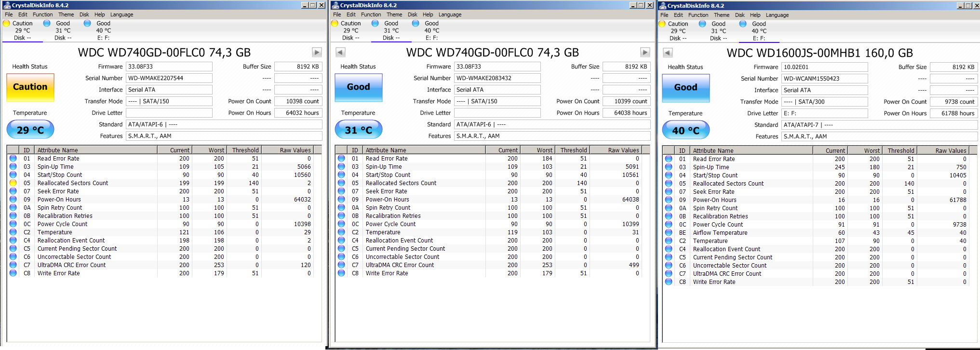Click raw value 499 for UltraDMA CRC errors
The width and height of the screenshot is (980, 350).
(634, 265)
